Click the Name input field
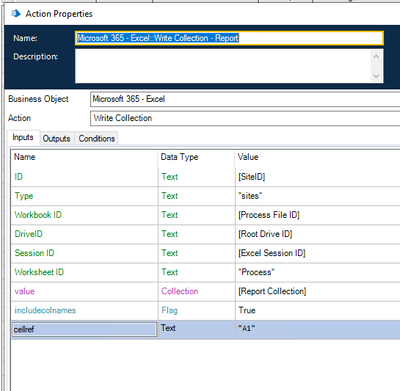Viewport: 400px width, 391px height. click(x=229, y=38)
